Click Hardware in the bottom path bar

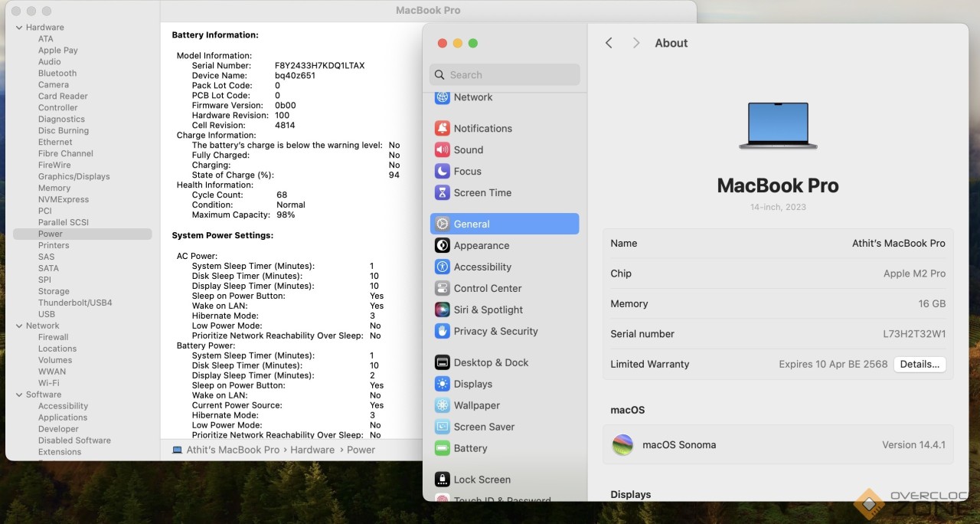312,450
